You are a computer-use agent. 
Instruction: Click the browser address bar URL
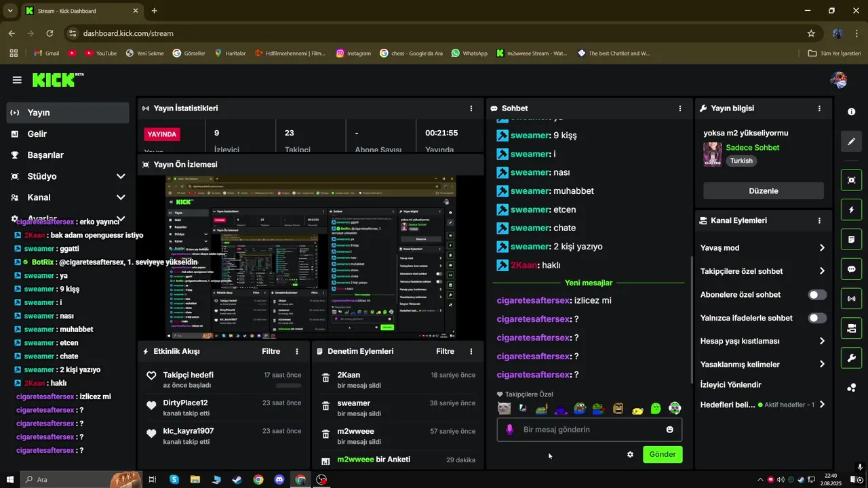(128, 33)
